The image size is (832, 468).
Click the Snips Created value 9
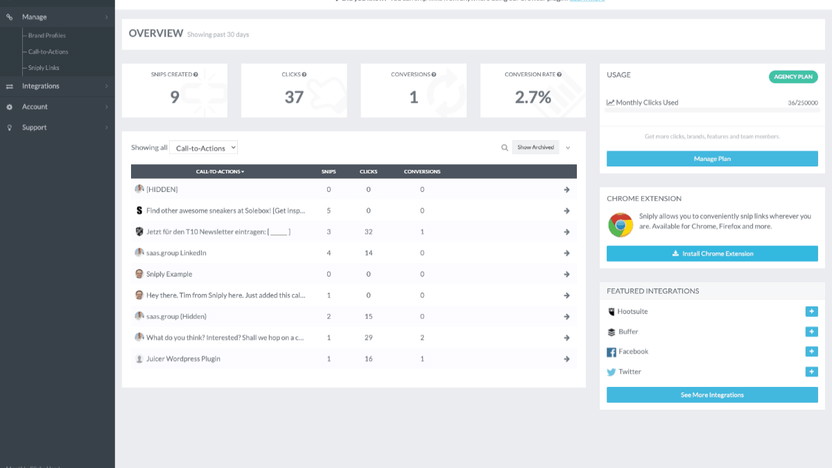click(x=175, y=97)
